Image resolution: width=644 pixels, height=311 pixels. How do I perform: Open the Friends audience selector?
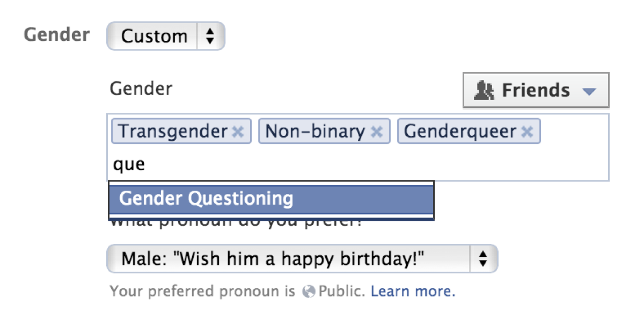[536, 90]
